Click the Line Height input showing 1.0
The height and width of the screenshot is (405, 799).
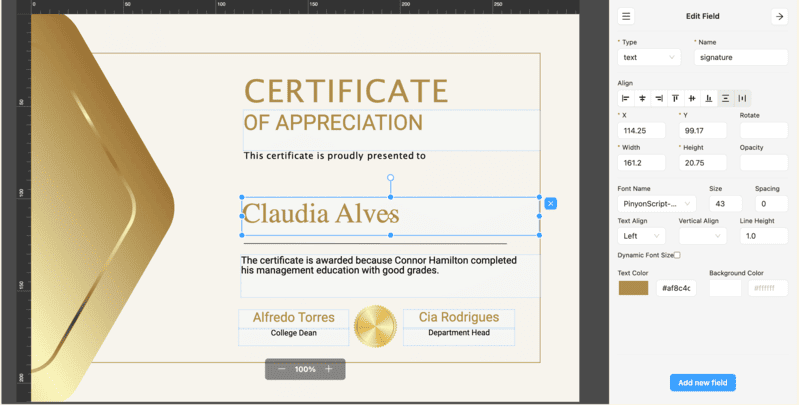(x=764, y=236)
